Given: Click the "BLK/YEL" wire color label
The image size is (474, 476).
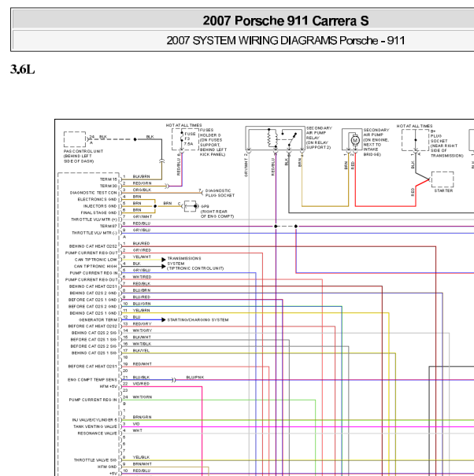Looking at the screenshot, I should (141, 350).
